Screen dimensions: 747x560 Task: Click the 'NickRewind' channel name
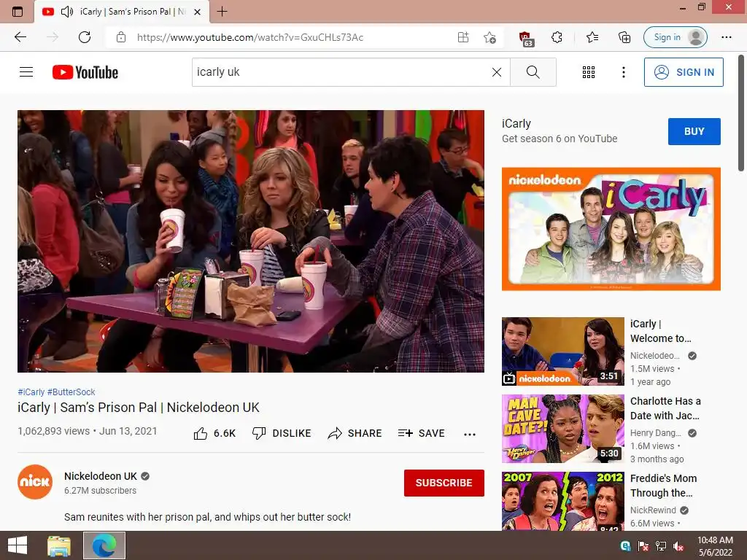pos(653,510)
